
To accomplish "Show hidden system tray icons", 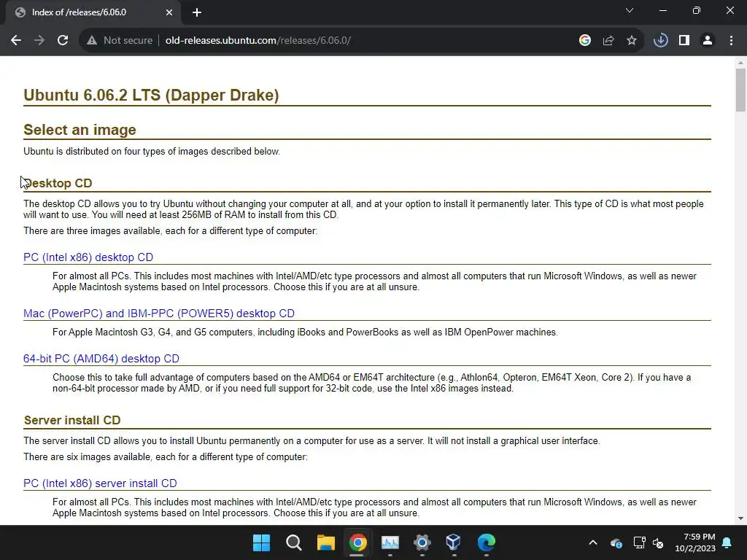I will pos(593,542).
